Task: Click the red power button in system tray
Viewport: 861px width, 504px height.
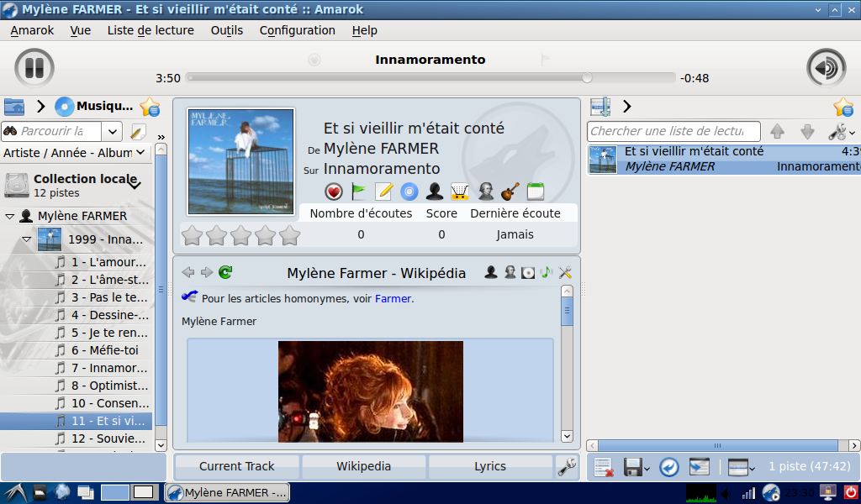Action: click(x=851, y=492)
